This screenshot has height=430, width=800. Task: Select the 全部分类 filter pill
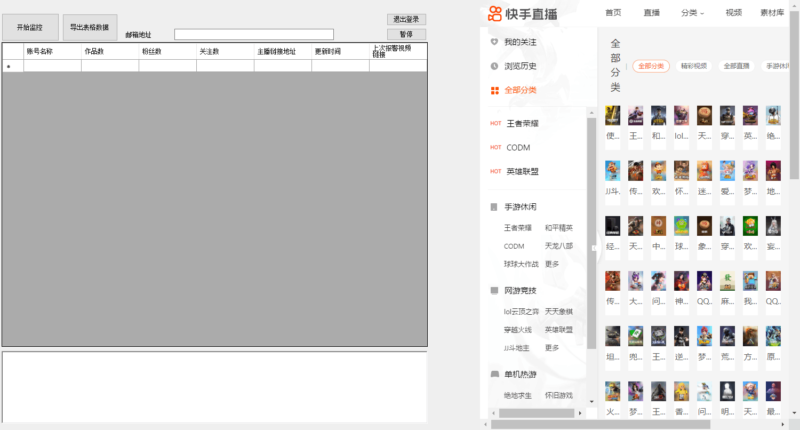651,66
